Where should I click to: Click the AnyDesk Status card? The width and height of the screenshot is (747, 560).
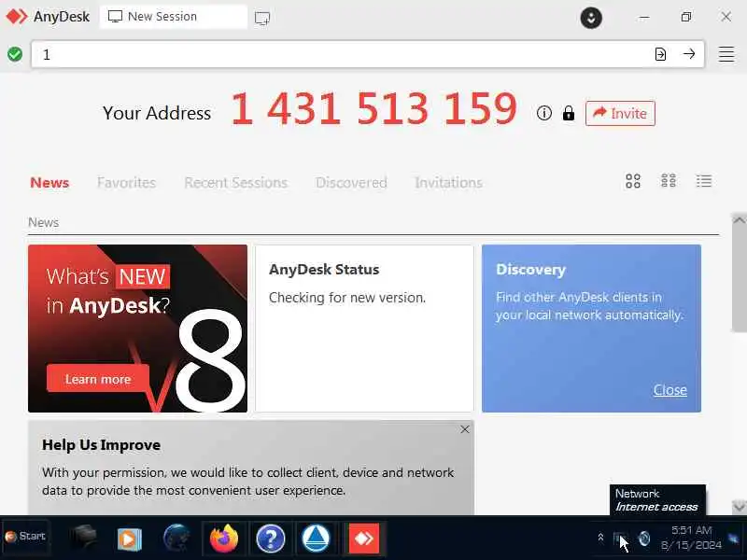364,329
